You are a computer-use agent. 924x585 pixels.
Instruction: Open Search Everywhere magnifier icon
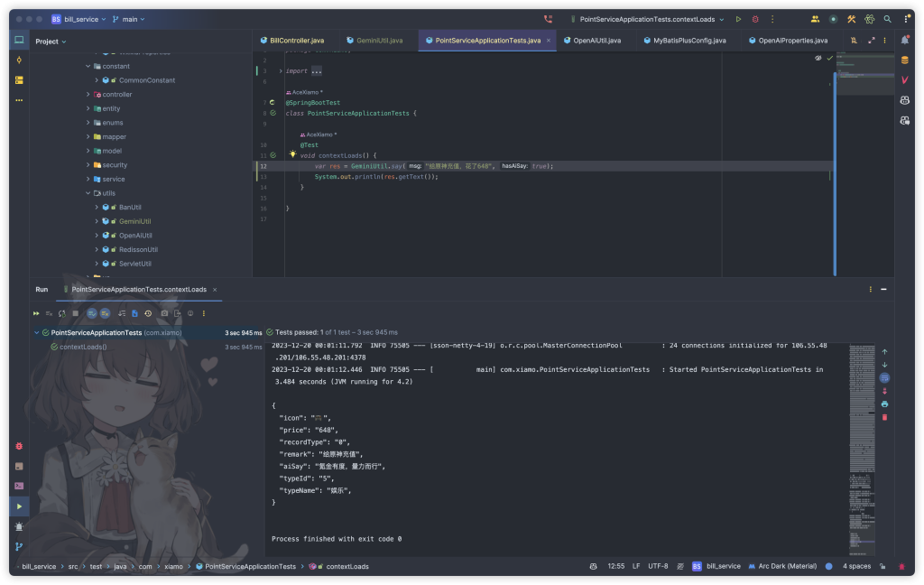[x=887, y=19]
